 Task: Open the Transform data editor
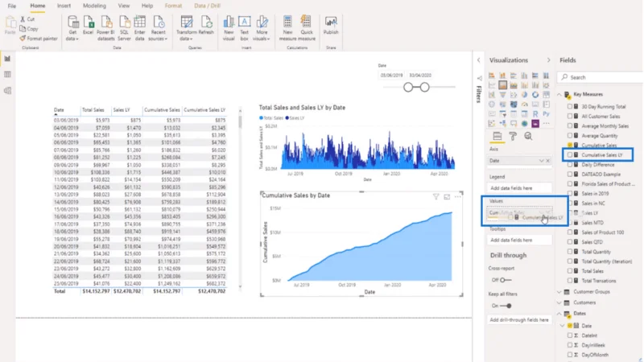(x=187, y=28)
